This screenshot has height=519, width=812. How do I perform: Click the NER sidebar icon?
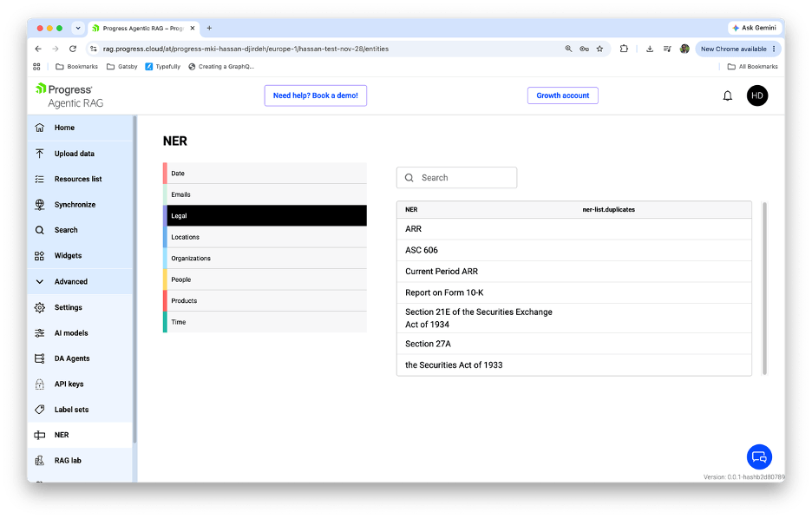(x=39, y=435)
